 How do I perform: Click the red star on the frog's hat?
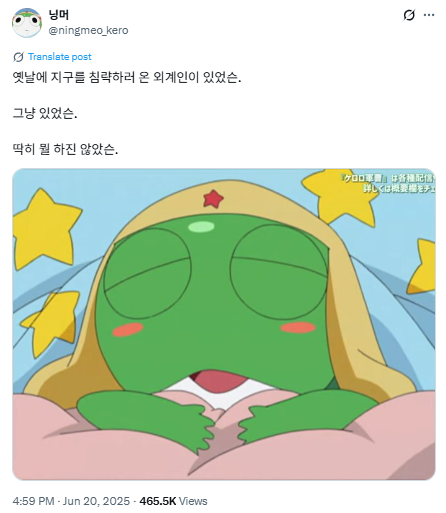pos(213,198)
